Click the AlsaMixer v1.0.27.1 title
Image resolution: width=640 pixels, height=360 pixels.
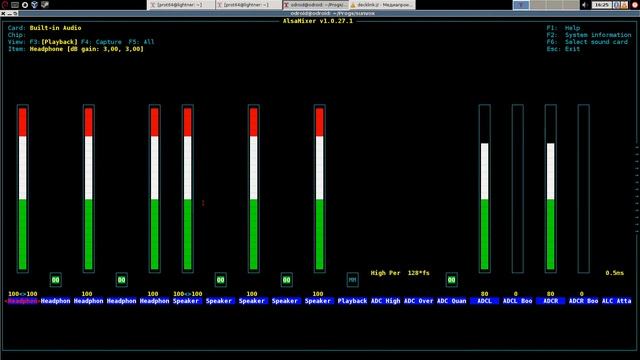[318, 21]
